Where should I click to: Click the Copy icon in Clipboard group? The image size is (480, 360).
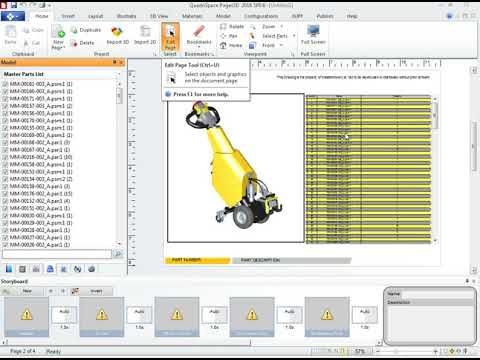pyautogui.click(x=27, y=30)
